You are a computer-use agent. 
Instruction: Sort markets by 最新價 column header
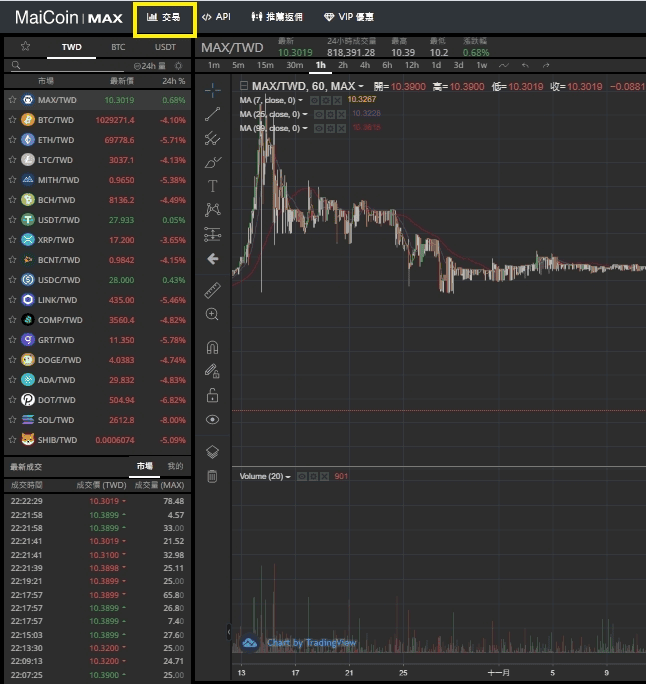click(x=122, y=81)
